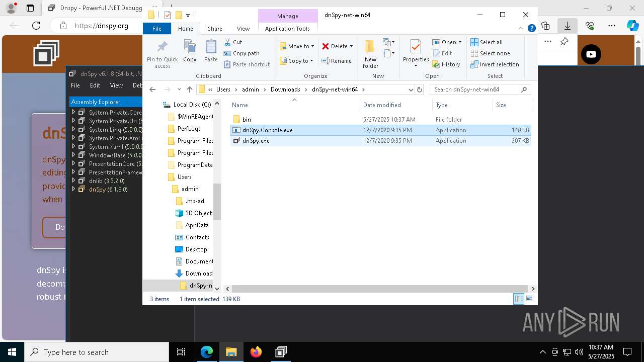Click Select none

(490, 53)
